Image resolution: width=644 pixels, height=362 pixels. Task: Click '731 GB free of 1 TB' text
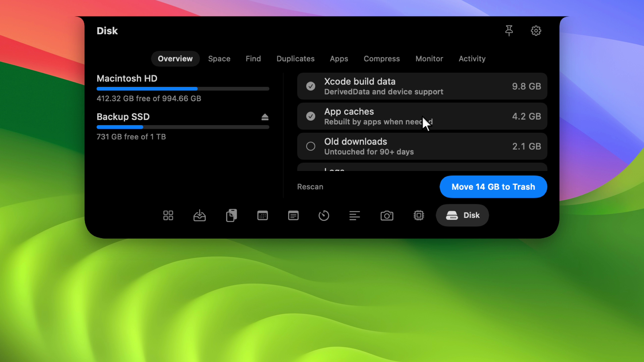coord(131,137)
